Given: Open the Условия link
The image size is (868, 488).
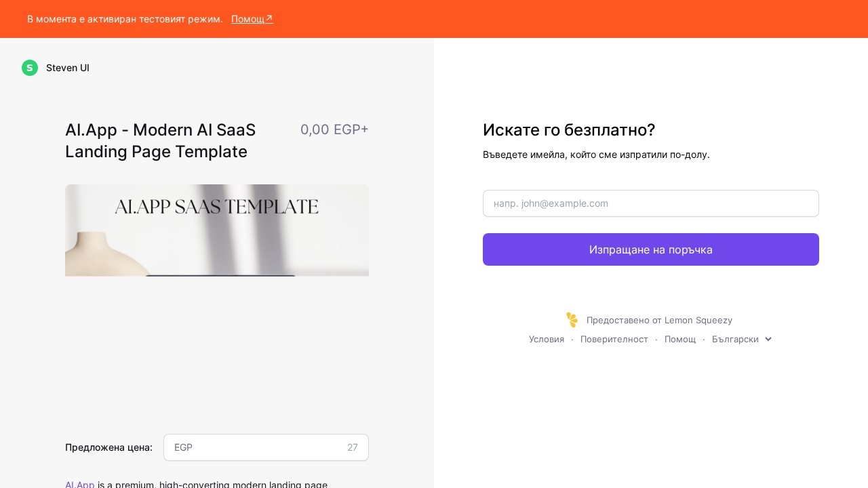Looking at the screenshot, I should [x=547, y=339].
